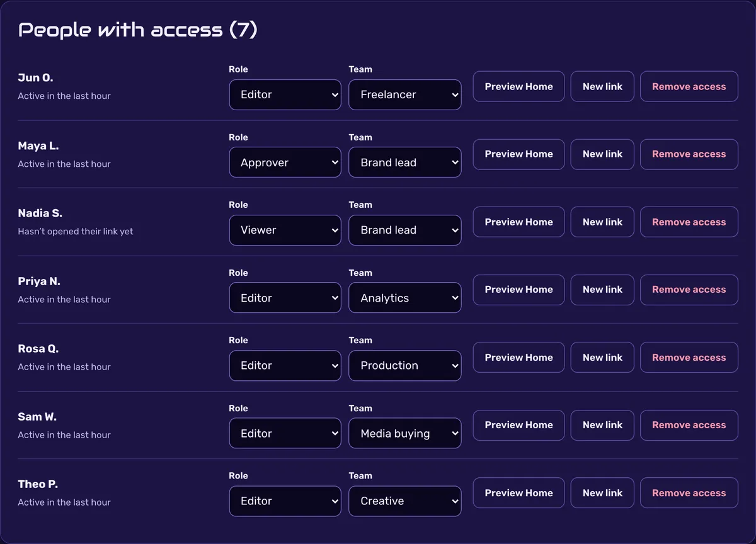Open Team dropdown for Jun O.
Screen dimensions: 756x544
(x=404, y=94)
